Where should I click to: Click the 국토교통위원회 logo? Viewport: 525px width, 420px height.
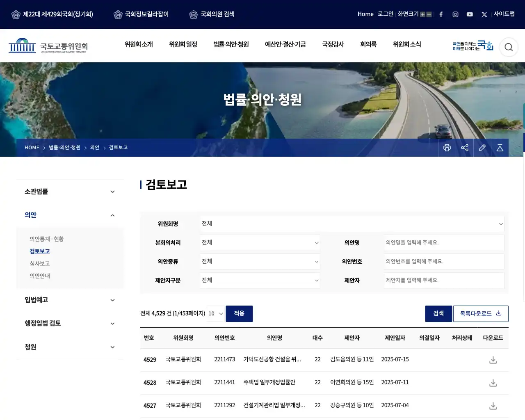click(x=48, y=46)
